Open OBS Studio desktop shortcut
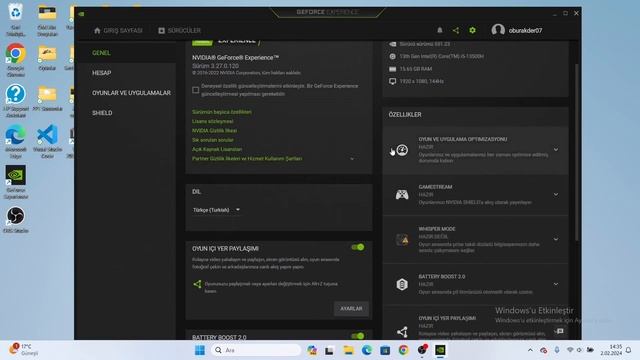Viewport: 640px width, 360px height. click(x=16, y=220)
